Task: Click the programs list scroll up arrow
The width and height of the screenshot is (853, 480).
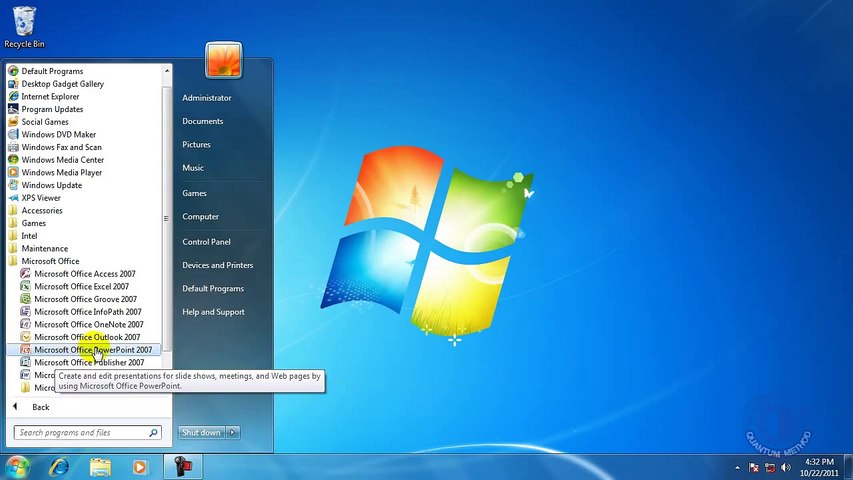Action: click(x=167, y=71)
